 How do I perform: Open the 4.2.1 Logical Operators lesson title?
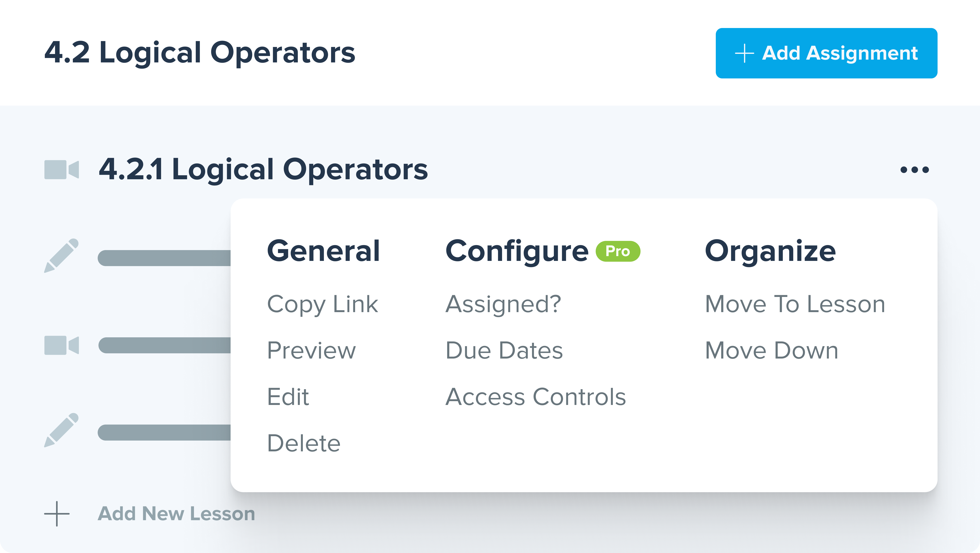263,170
